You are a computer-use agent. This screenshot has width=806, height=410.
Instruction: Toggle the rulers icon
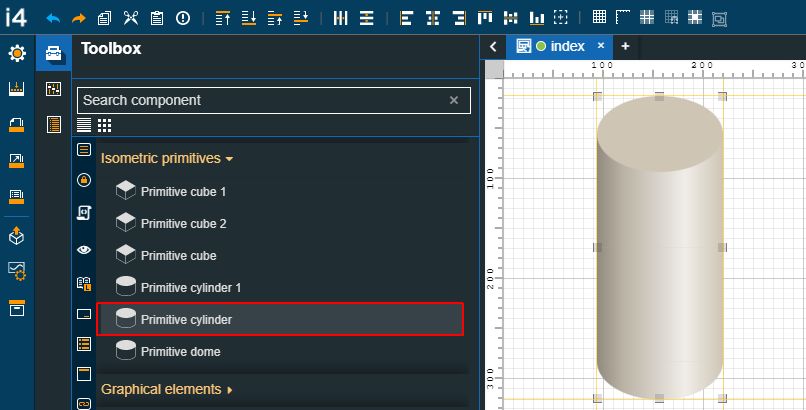623,17
